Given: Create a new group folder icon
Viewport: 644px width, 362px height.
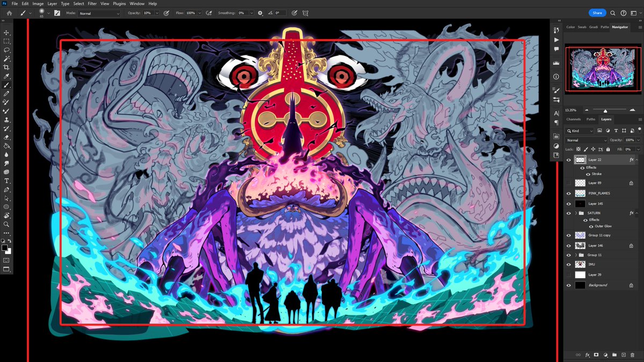Looking at the screenshot, I should (614, 355).
